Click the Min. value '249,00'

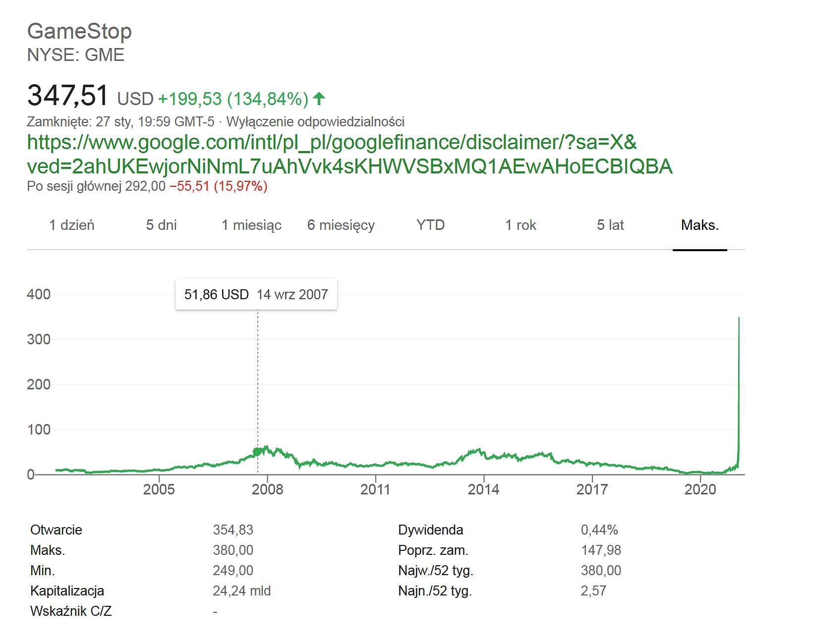click(x=233, y=571)
